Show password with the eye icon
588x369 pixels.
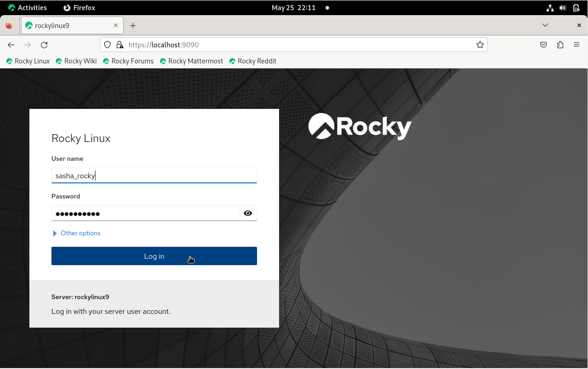click(x=248, y=213)
